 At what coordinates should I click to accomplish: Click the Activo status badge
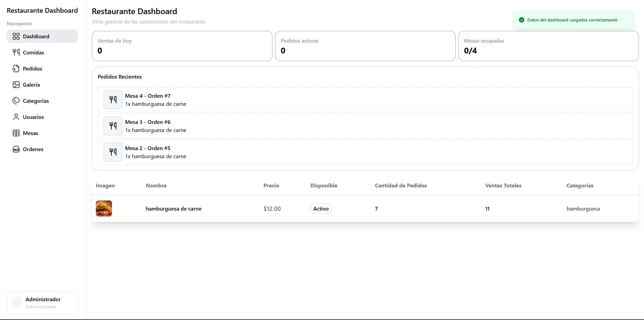coord(321,209)
